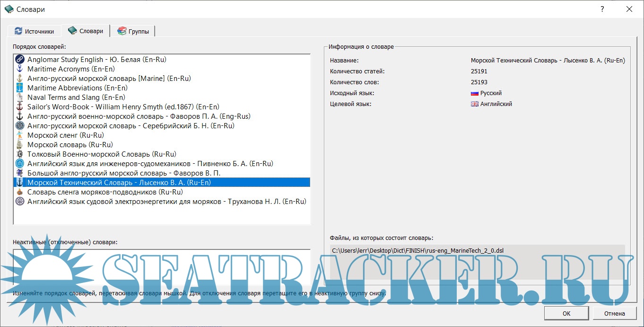Click the Naval Terms and Slang icon
644x327 pixels.
(x=20, y=97)
